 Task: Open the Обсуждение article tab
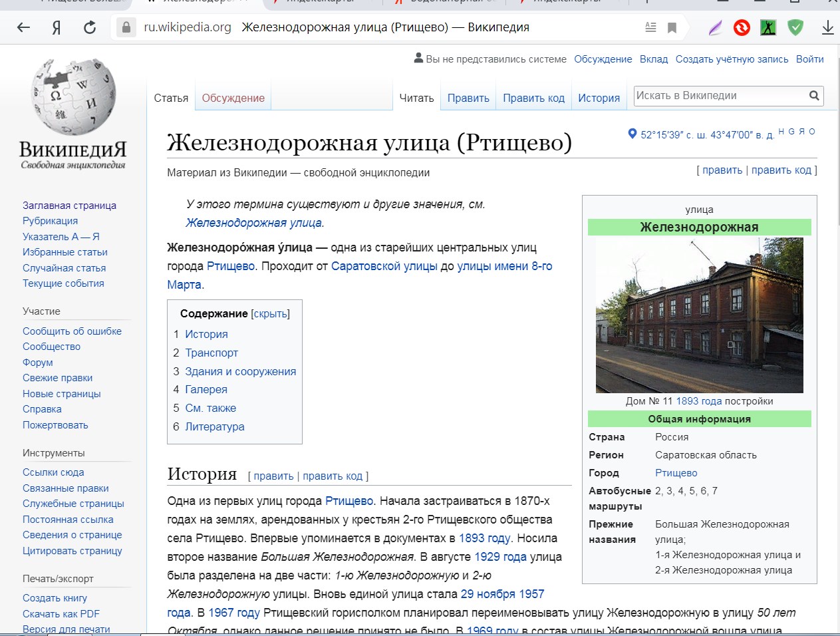(x=233, y=98)
